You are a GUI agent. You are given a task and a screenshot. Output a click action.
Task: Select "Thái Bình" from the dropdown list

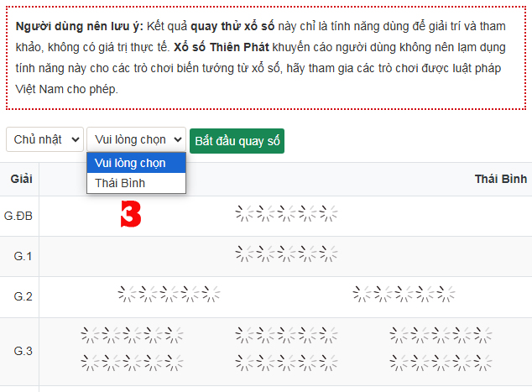[121, 183]
